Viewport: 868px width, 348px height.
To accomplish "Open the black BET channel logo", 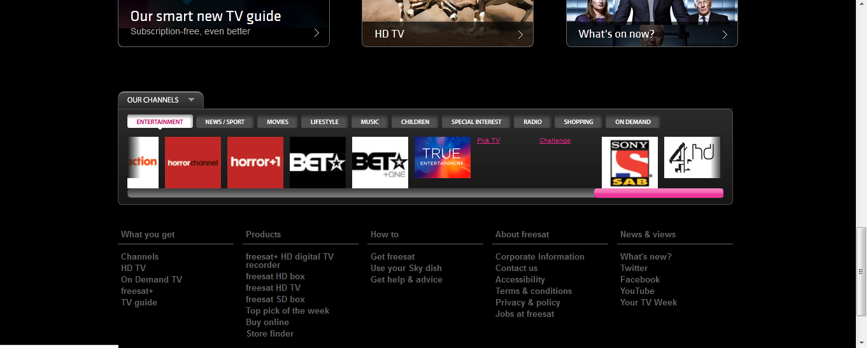I will (318, 162).
